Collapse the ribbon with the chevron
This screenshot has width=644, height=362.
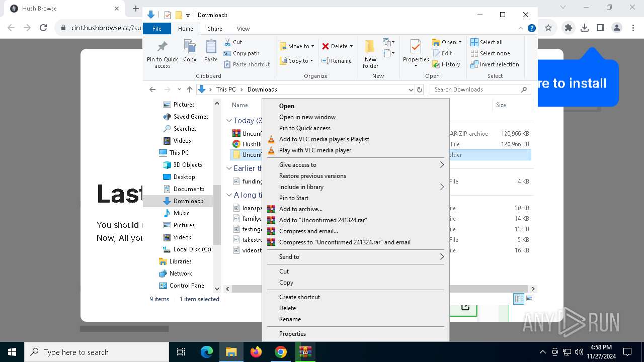tap(521, 29)
